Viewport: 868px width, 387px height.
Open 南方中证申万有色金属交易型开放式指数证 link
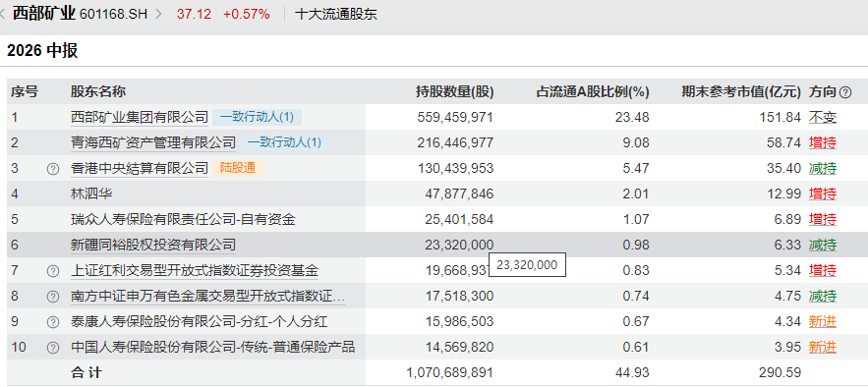point(207,297)
